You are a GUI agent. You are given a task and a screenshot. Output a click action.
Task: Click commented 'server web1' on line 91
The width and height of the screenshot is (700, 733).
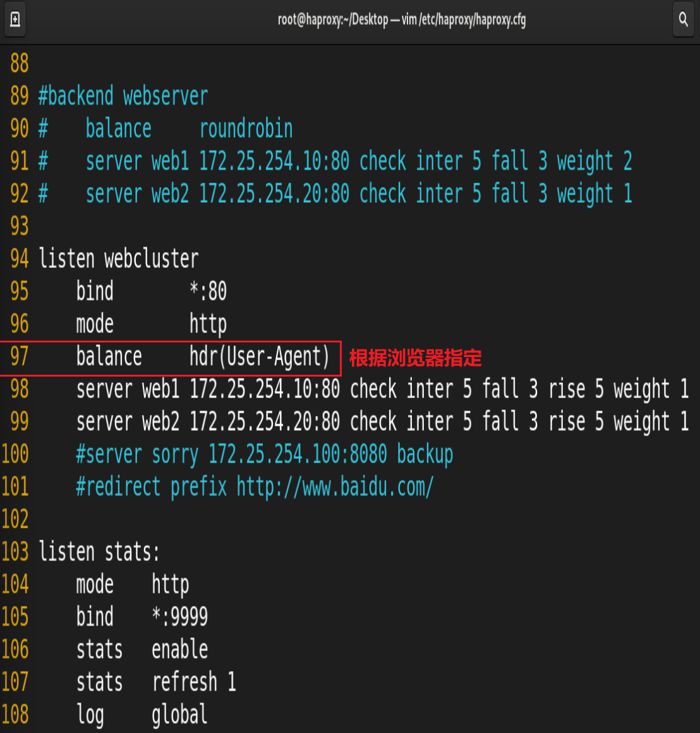(137, 161)
